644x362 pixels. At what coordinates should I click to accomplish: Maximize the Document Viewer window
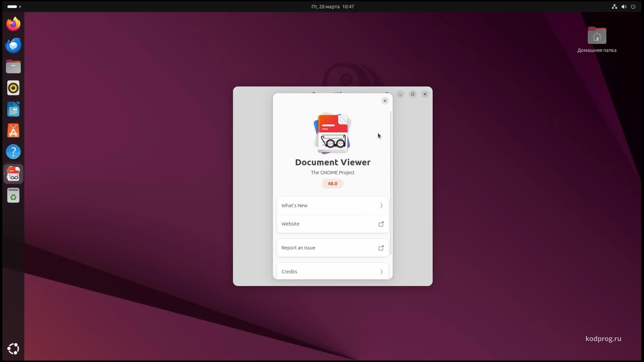tap(413, 94)
